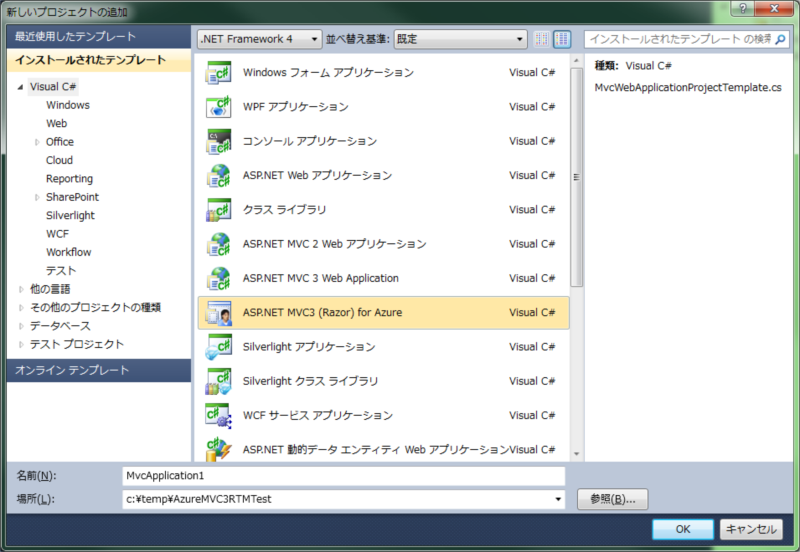This screenshot has height=552, width=800.
Task: Click the 名前 input field
Action: click(x=344, y=475)
